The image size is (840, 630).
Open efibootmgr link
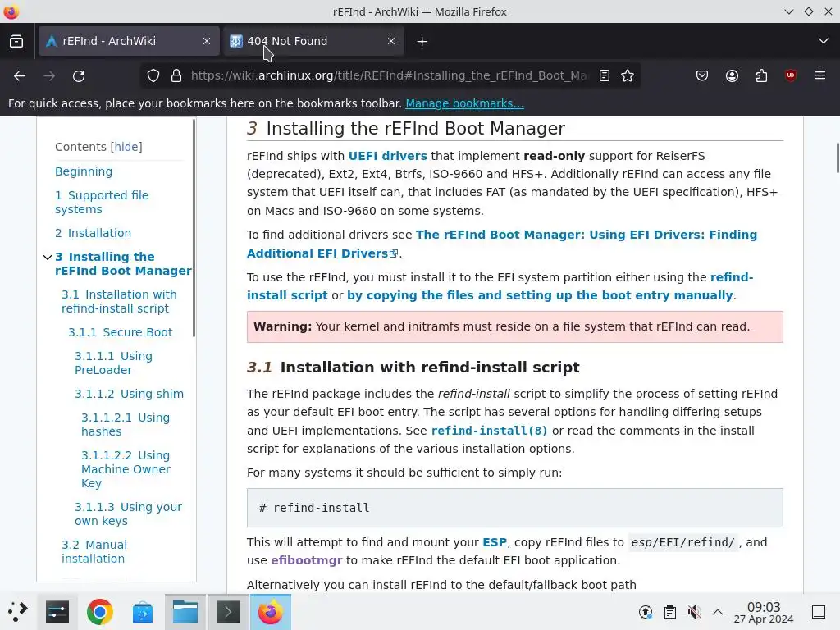coord(307,560)
